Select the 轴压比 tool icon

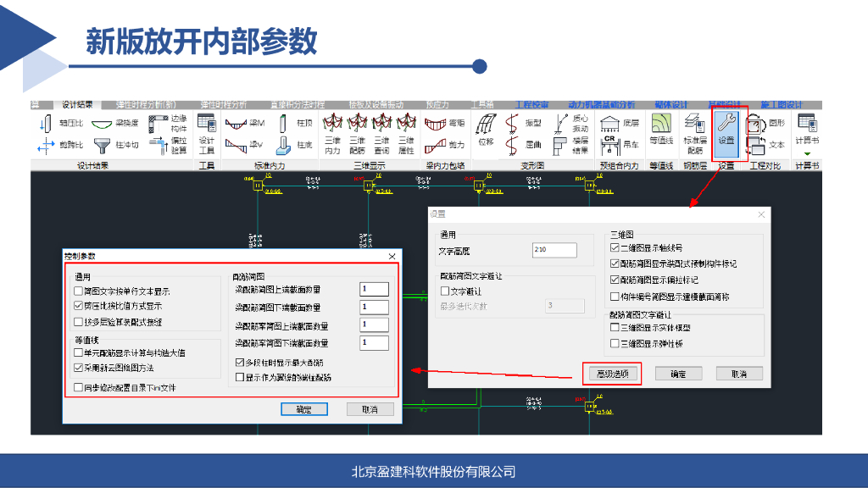pos(46,124)
